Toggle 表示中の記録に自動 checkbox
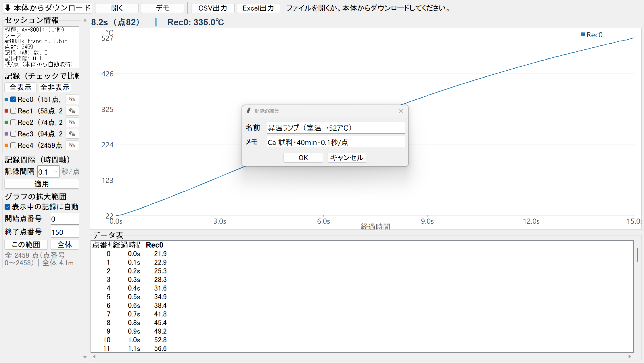644x363 pixels. click(x=7, y=207)
